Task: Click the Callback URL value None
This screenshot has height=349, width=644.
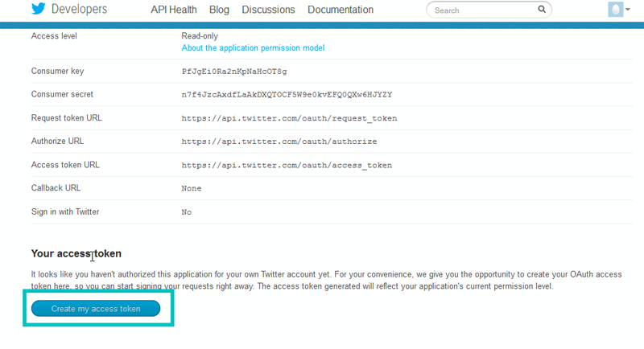Action: [x=192, y=189]
